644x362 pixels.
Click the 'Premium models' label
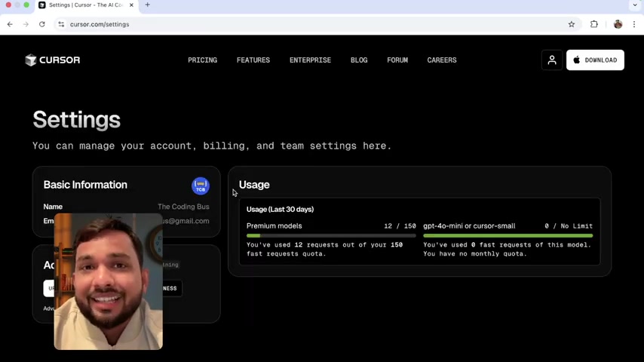[x=274, y=226]
